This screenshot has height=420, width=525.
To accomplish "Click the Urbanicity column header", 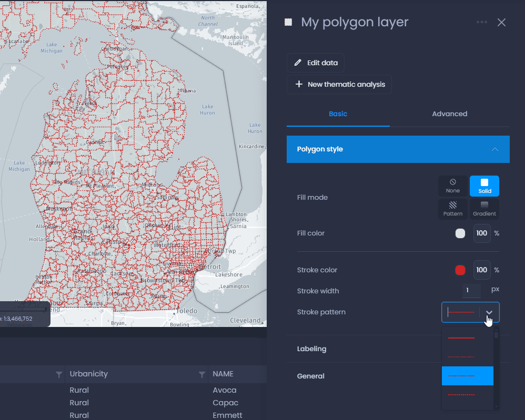I will (89, 374).
